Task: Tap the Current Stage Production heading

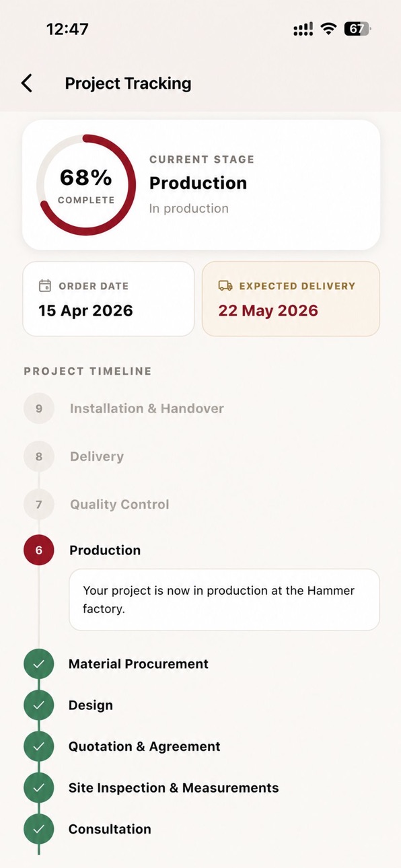Action: (198, 183)
